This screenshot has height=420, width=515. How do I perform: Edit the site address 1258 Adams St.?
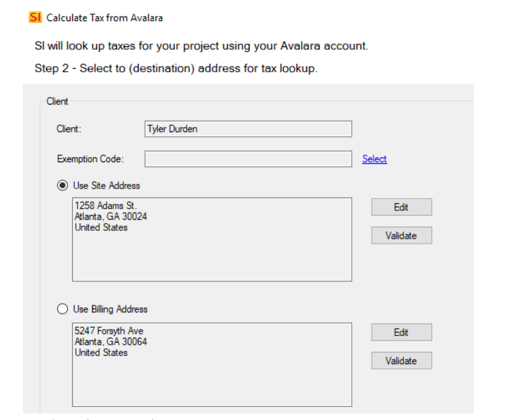(401, 207)
